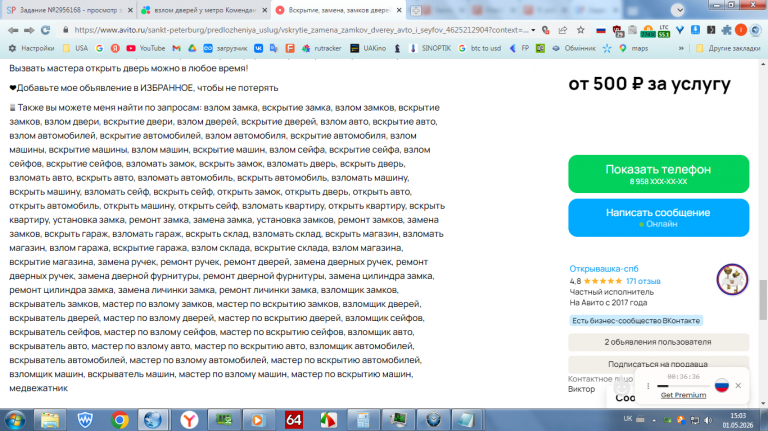The height and width of the screenshot is (431, 768).
Task: Click the Get Premium link
Action: pos(683,395)
